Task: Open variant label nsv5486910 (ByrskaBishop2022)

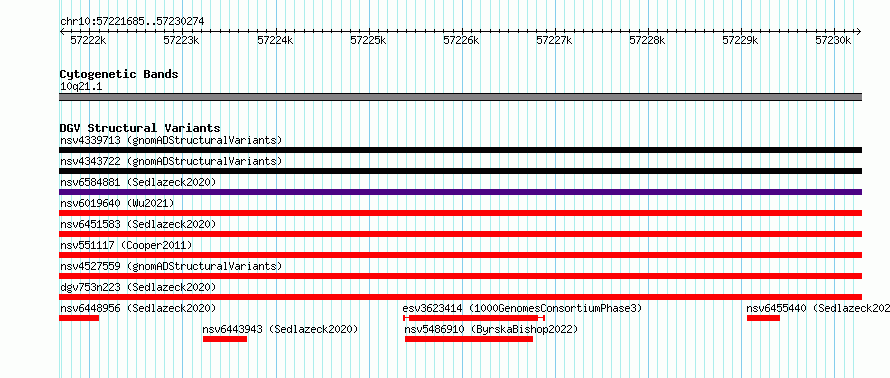Action: pyautogui.click(x=491, y=329)
